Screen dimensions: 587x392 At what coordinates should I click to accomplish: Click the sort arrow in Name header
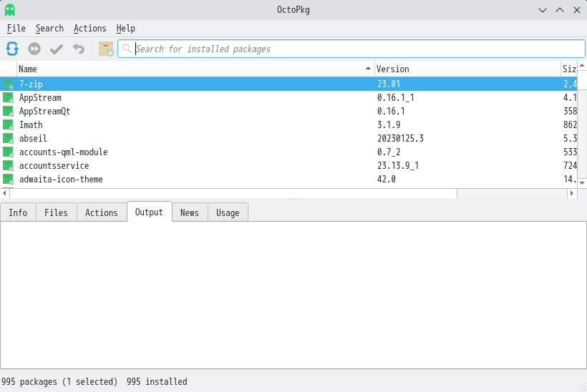[368, 68]
